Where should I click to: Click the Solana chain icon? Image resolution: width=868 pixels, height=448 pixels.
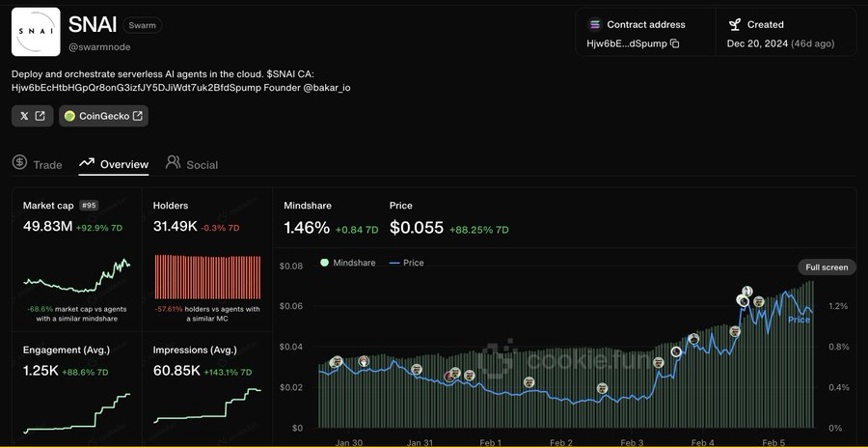tap(594, 24)
